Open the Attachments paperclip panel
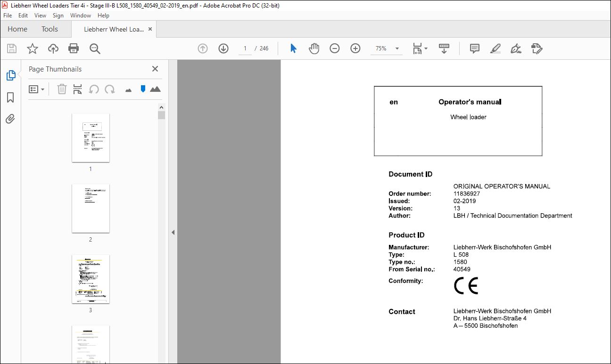The height and width of the screenshot is (364, 611). [x=10, y=119]
